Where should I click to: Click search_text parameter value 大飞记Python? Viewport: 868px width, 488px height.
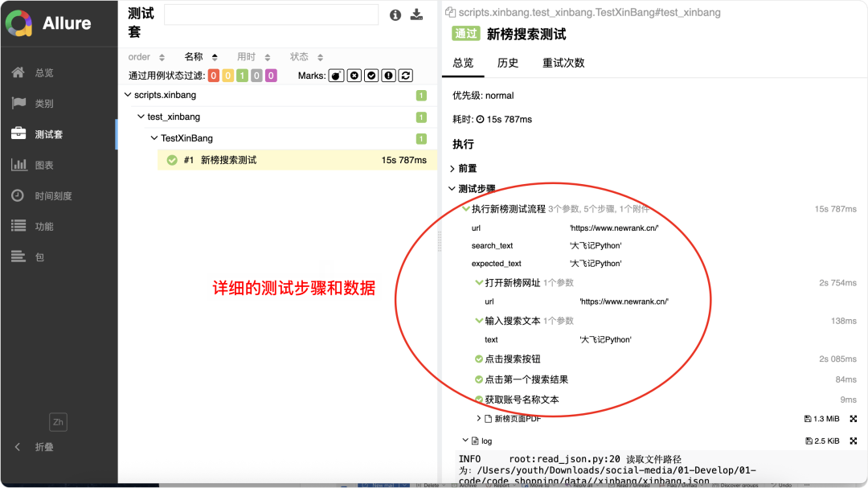(x=596, y=245)
